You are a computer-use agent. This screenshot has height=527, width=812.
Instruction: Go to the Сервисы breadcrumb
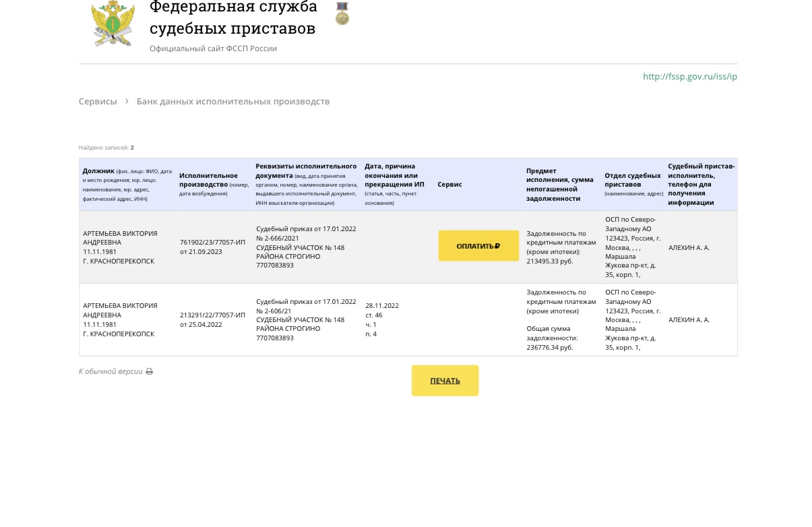tap(98, 101)
